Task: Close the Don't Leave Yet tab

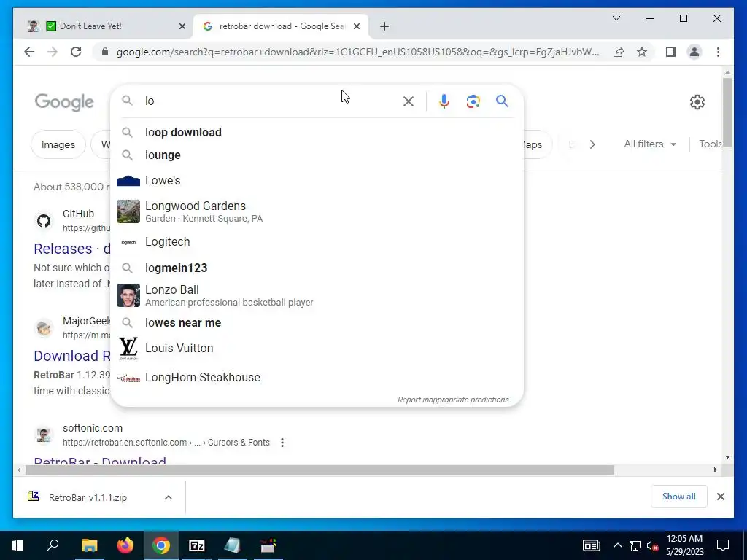Action: tap(182, 26)
